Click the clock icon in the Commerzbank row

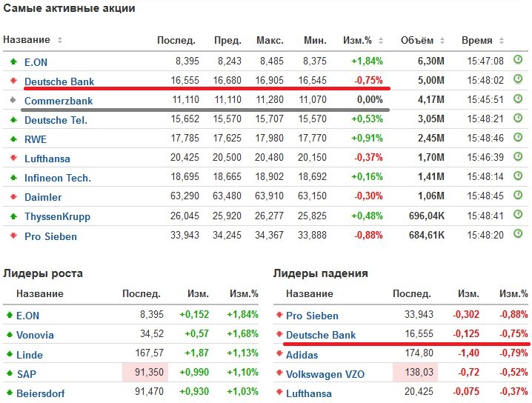[518, 99]
